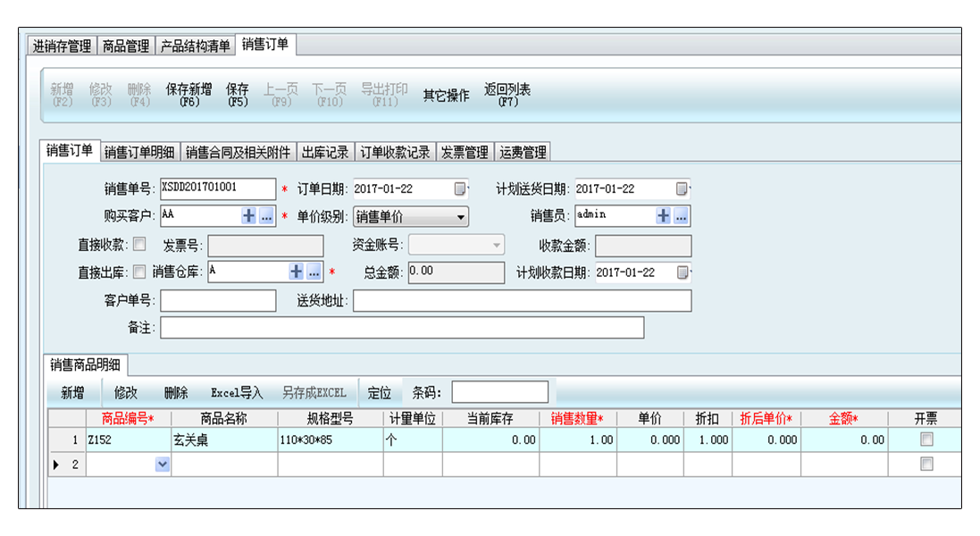Image resolution: width=980 pixels, height=536 pixels.
Task: Switch to the 销售订单明细 tab
Action: pyautogui.click(x=139, y=153)
